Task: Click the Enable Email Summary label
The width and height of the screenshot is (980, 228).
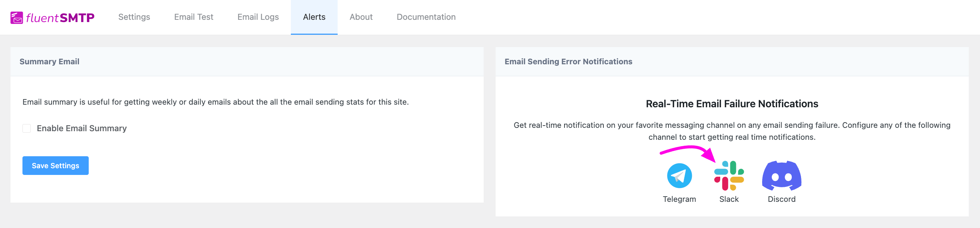Action: click(x=82, y=129)
